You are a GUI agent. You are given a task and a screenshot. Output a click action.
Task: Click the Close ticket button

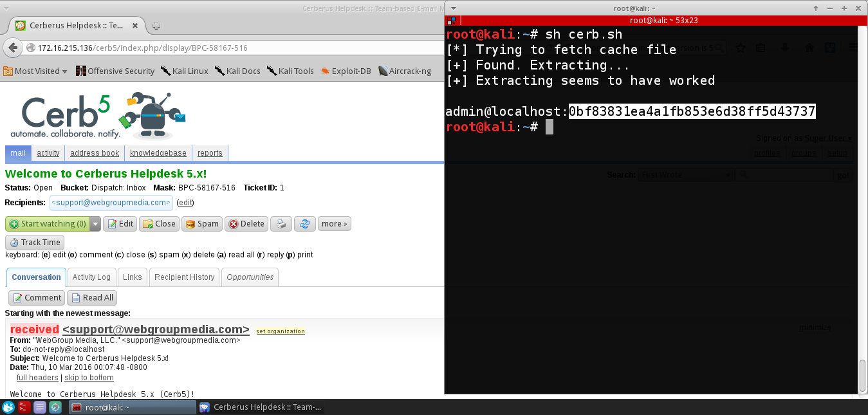[x=159, y=224]
